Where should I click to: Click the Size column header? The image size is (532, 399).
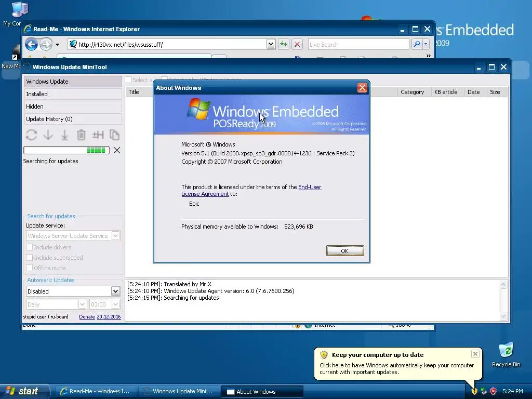497,92
